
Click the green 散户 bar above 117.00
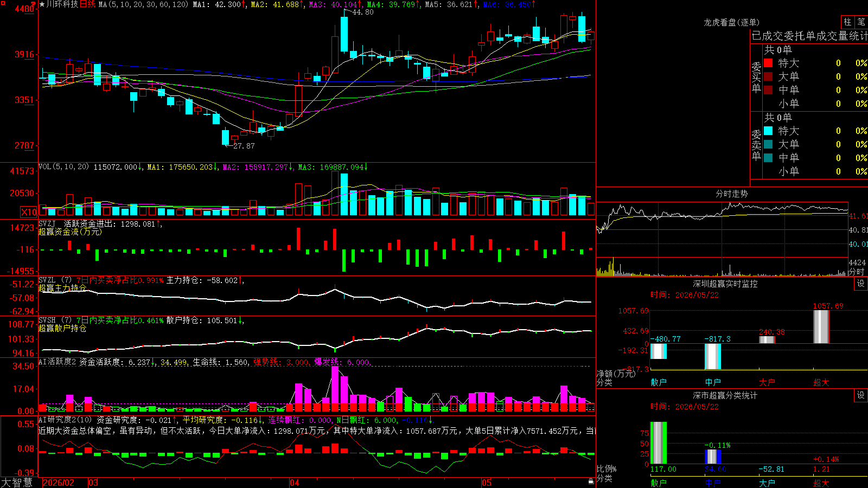(x=659, y=443)
